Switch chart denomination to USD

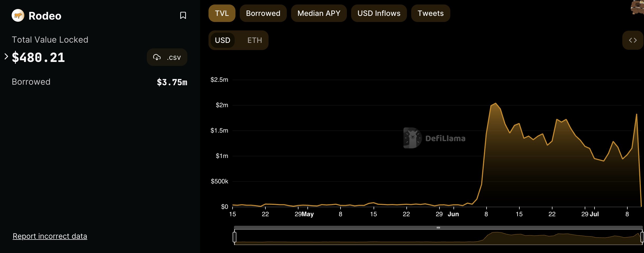(223, 40)
